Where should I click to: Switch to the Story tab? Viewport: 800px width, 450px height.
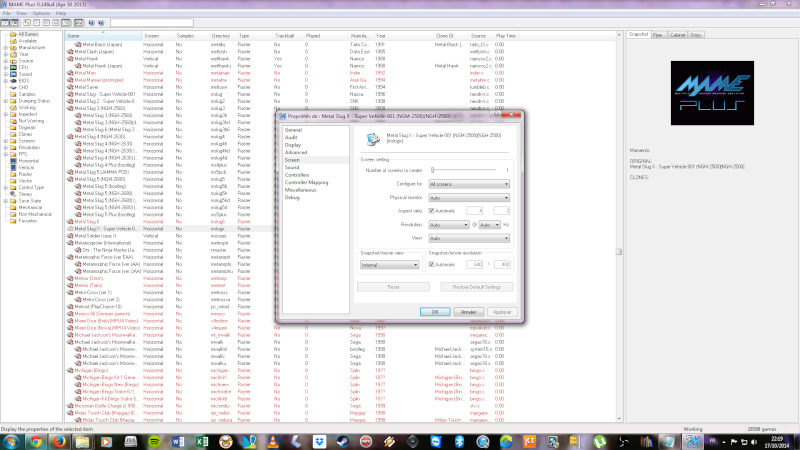point(696,35)
